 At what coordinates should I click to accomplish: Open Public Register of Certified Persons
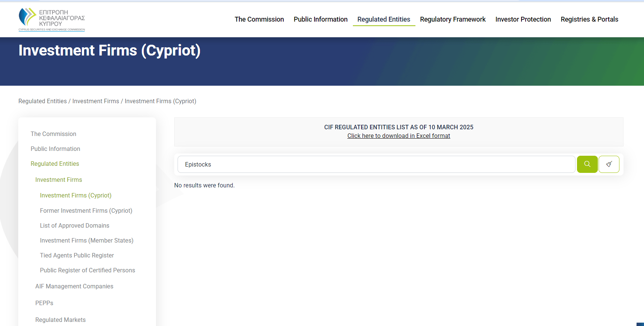87,270
